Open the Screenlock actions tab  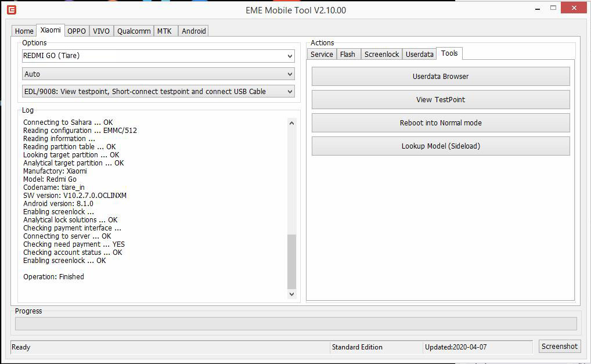pyautogui.click(x=381, y=54)
